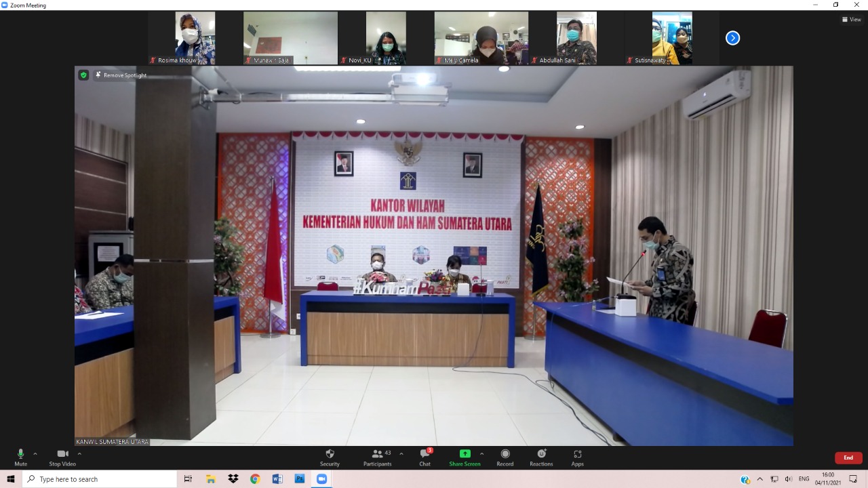Open the Participants panel
The image size is (868, 488).
point(377,457)
